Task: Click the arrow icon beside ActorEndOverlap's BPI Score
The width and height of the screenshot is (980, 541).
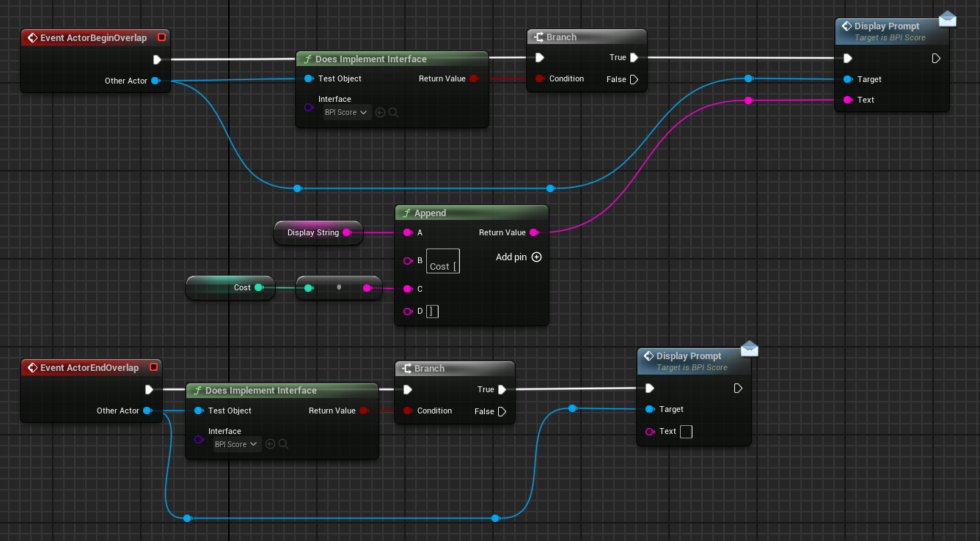Action: (x=271, y=444)
